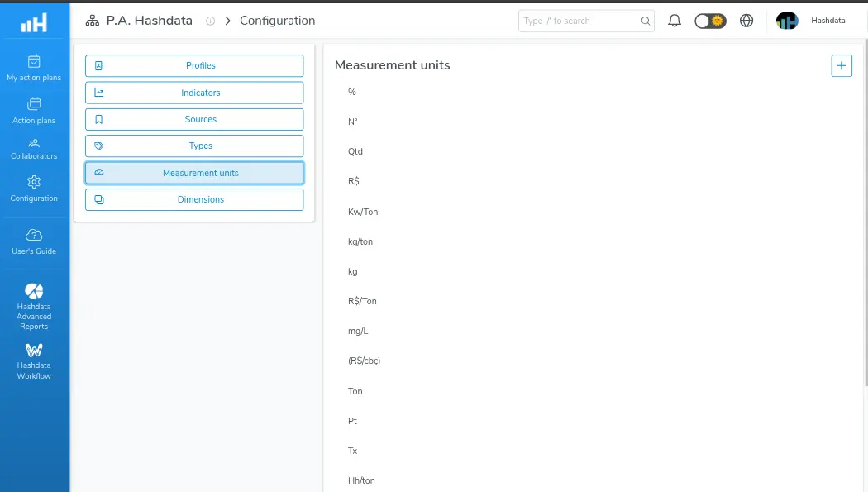Click the Profiles badge icon
The width and height of the screenshot is (868, 492).
99,66
